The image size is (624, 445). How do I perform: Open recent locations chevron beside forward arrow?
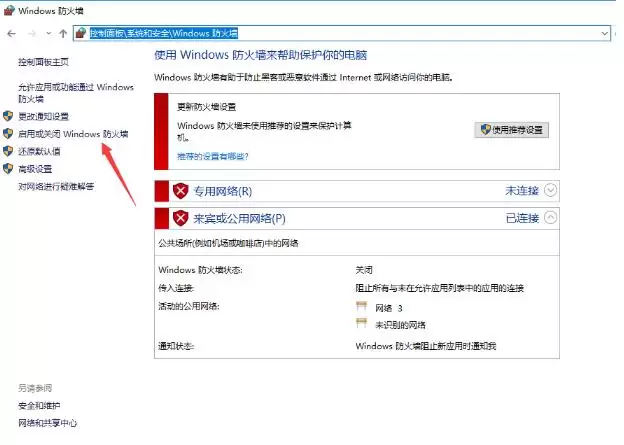click(48, 33)
